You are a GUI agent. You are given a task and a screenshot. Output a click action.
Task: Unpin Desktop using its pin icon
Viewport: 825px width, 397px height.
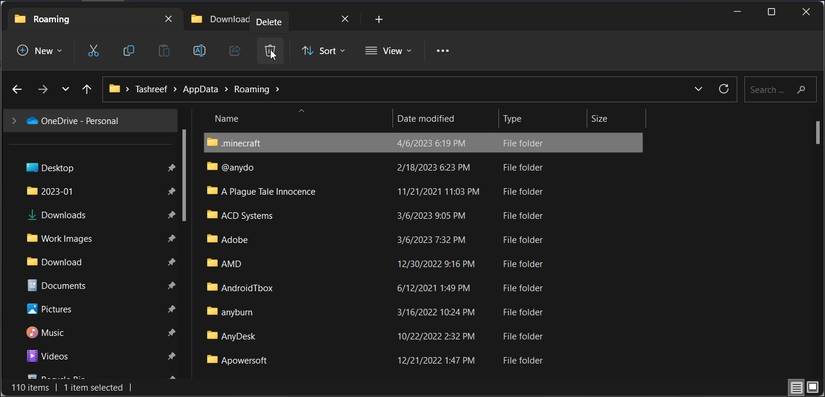[x=171, y=168]
